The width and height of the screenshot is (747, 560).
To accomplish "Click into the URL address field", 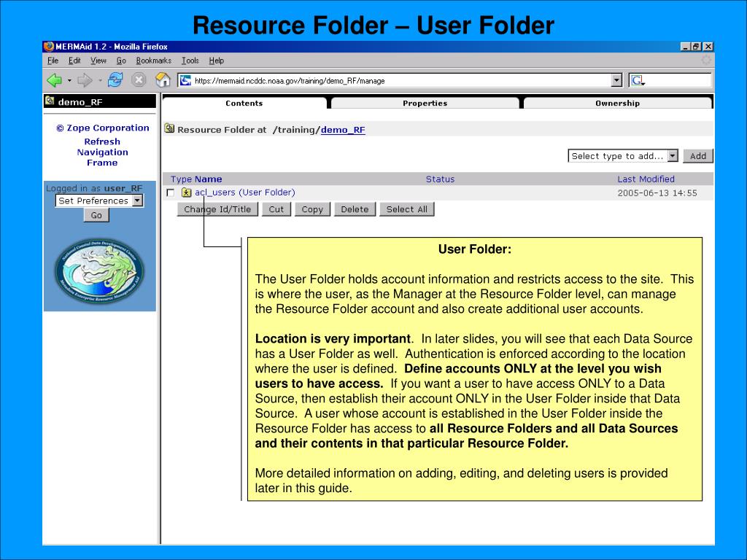I will pos(402,80).
